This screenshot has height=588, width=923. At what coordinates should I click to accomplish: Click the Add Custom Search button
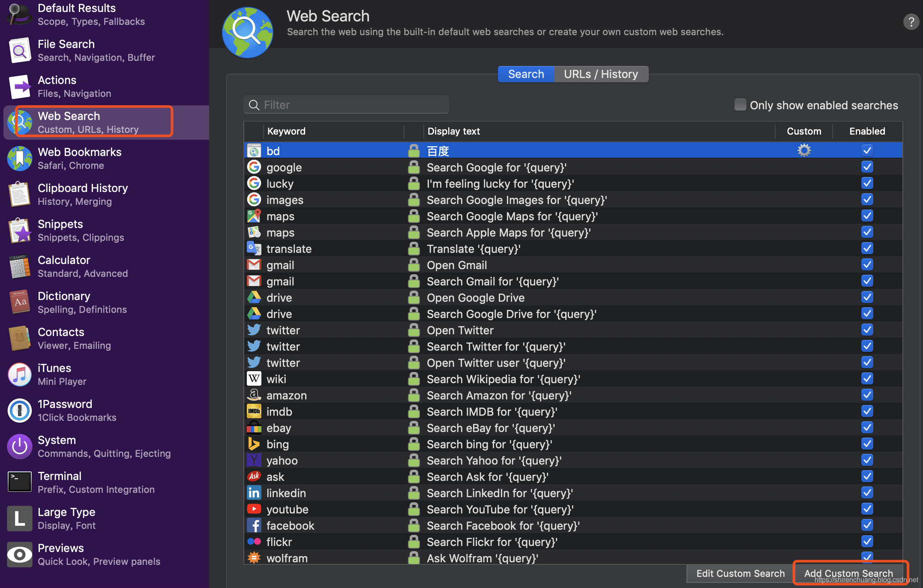coord(848,573)
